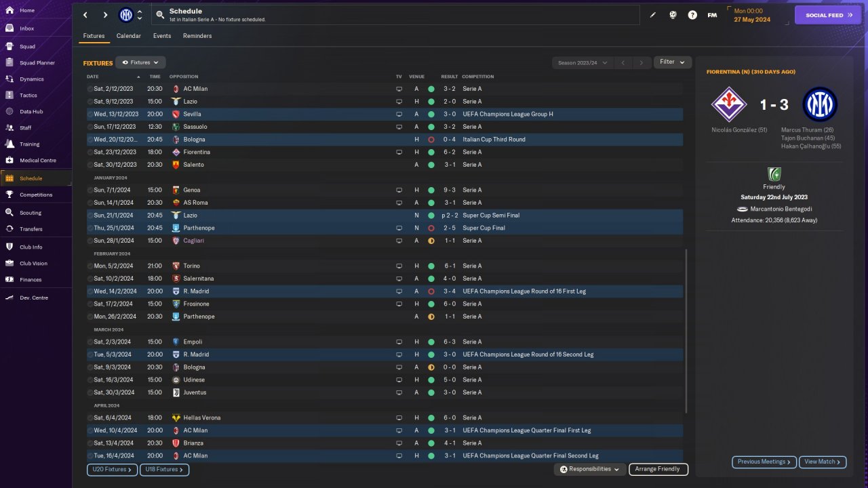The width and height of the screenshot is (868, 488).
Task: Open the Filter dropdown
Action: [673, 62]
